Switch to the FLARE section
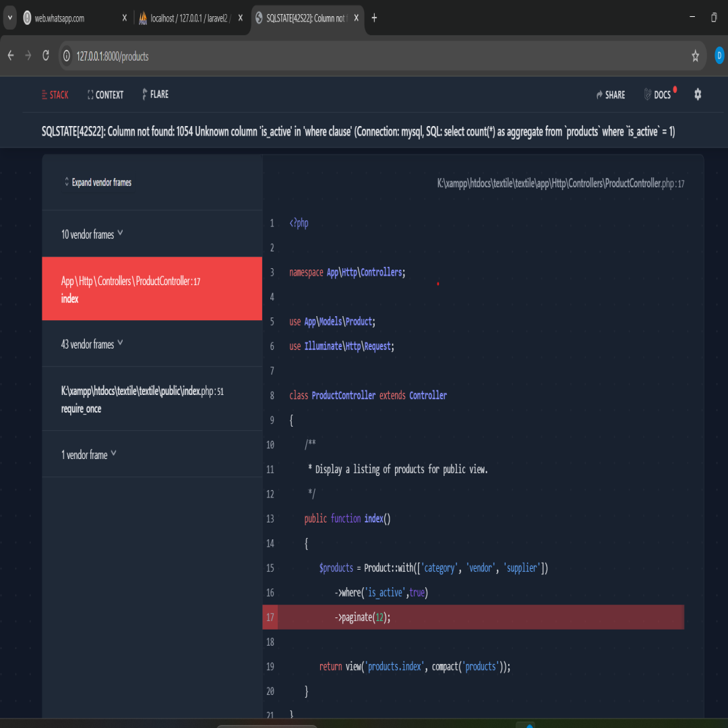Image resolution: width=728 pixels, height=728 pixels. click(x=155, y=95)
